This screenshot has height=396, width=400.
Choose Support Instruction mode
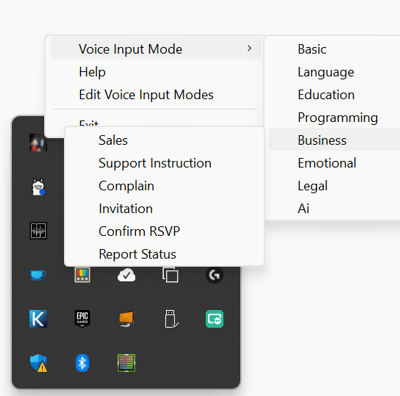click(155, 163)
